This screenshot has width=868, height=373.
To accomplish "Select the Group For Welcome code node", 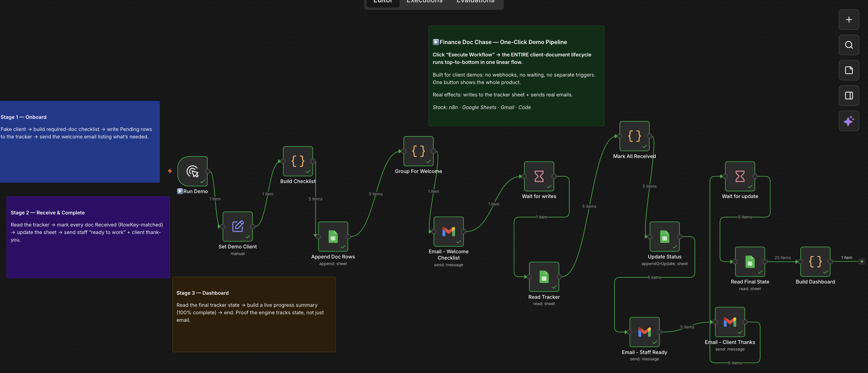I will [418, 151].
